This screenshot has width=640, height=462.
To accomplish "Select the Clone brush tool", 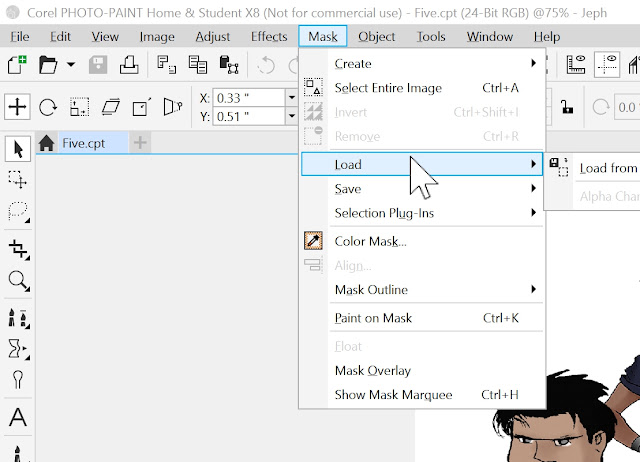I will tap(18, 318).
